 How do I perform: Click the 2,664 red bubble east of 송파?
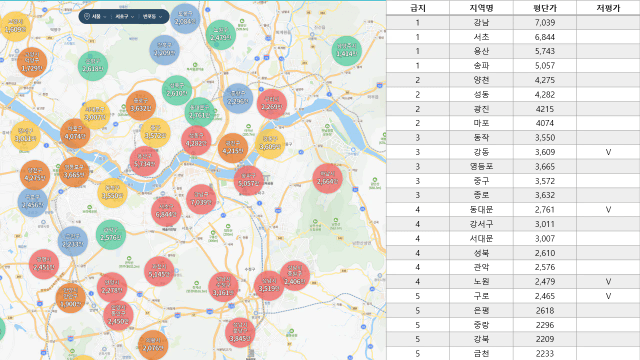tap(327, 178)
